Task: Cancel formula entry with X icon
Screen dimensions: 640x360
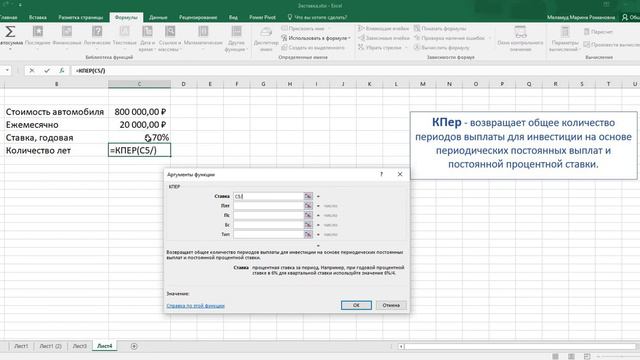Action: [x=31, y=71]
